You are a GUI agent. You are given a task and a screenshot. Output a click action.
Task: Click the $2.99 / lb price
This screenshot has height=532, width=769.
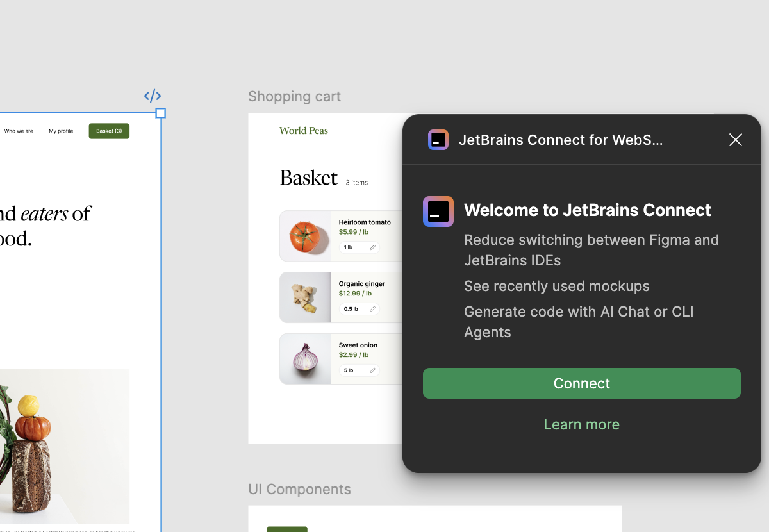[x=354, y=355]
